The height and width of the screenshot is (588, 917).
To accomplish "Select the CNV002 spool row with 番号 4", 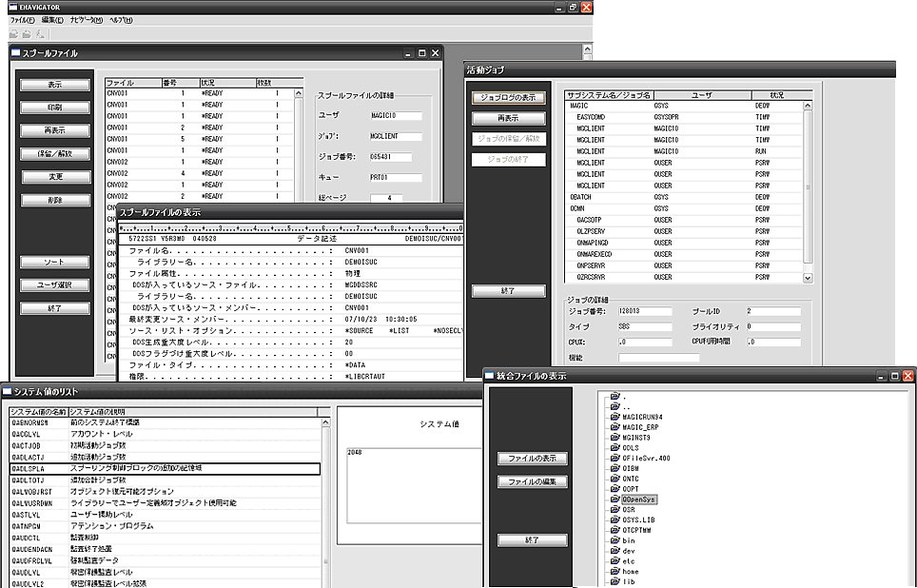I will click(x=200, y=174).
